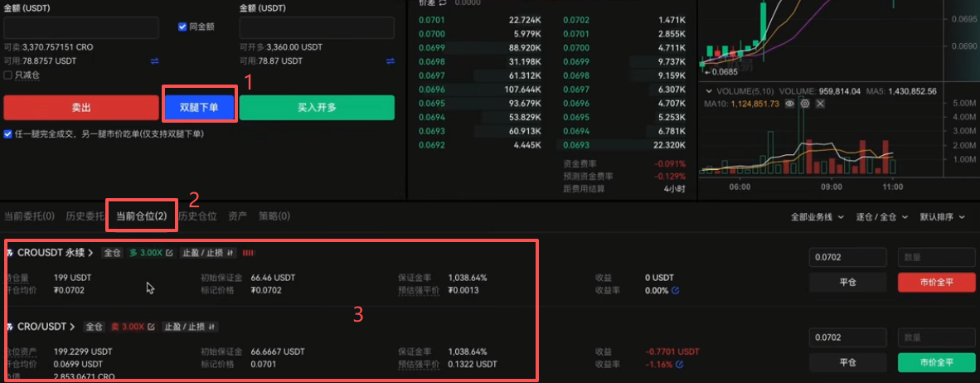Click info icon beside -1.16% 收益率

point(679,364)
